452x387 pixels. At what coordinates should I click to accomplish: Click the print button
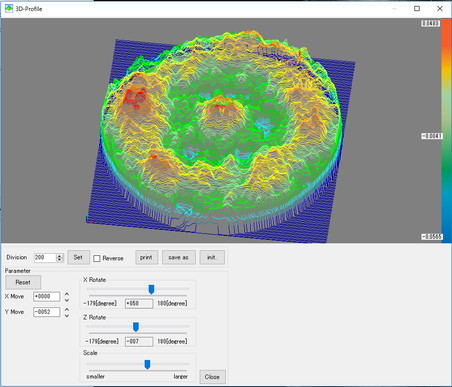pyautogui.click(x=146, y=257)
